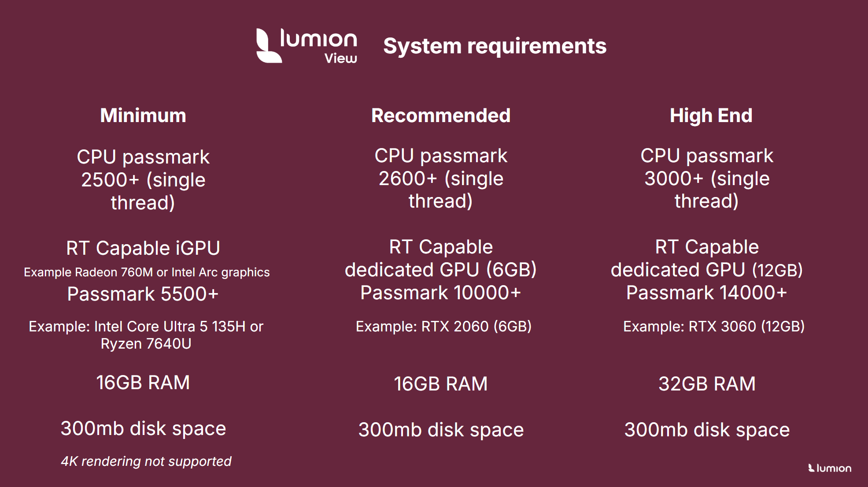
Task: Click the RT Capable iGPU text
Action: (x=143, y=248)
